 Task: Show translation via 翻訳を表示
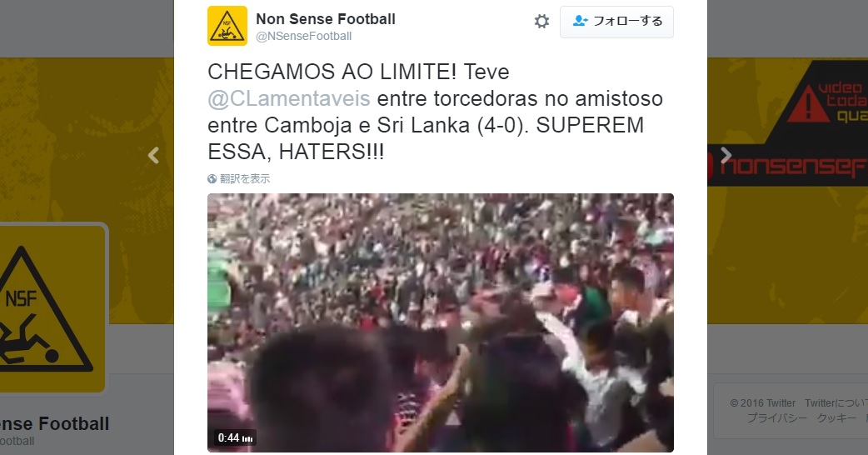coord(245,179)
